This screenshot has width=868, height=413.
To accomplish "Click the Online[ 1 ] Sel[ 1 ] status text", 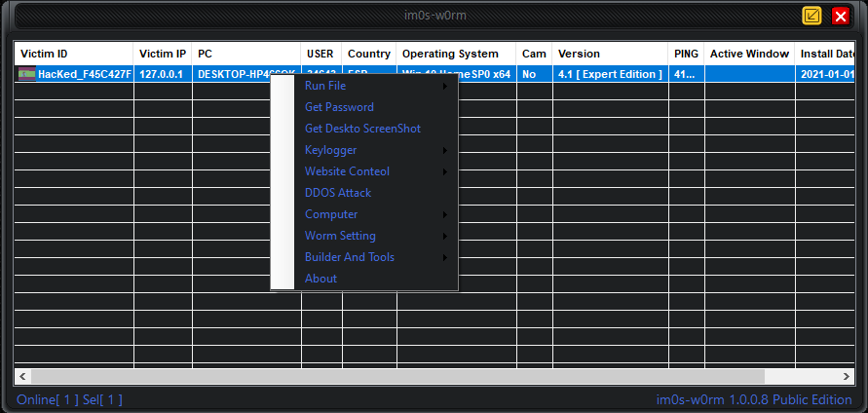I will pos(70,399).
